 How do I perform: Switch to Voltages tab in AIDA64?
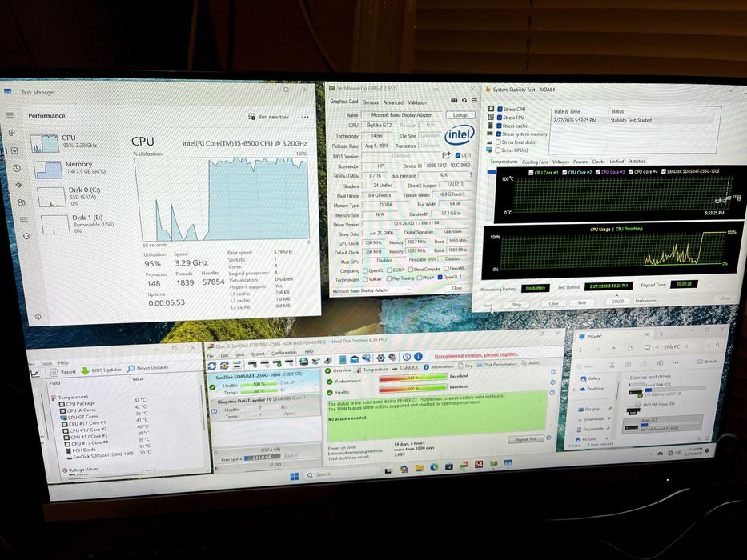coord(560,162)
